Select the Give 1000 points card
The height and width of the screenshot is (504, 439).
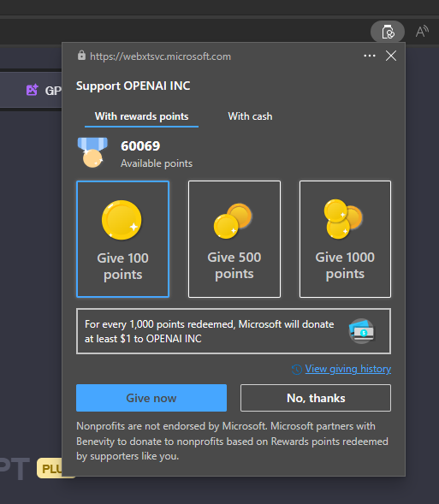coord(345,239)
